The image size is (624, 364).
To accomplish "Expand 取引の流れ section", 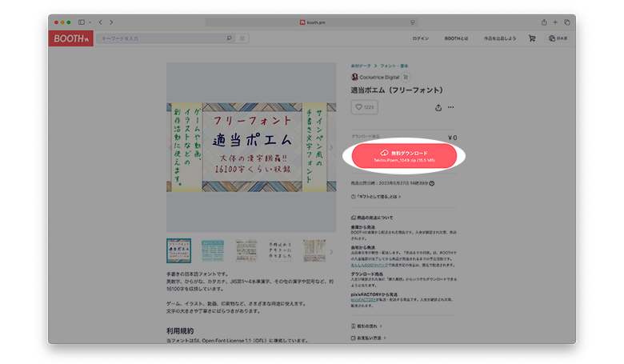I will coord(366,326).
